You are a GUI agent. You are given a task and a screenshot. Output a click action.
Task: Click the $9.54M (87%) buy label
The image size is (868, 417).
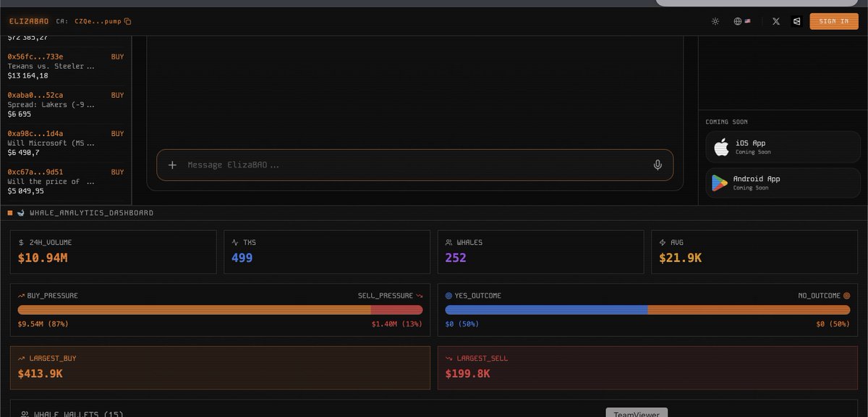43,324
